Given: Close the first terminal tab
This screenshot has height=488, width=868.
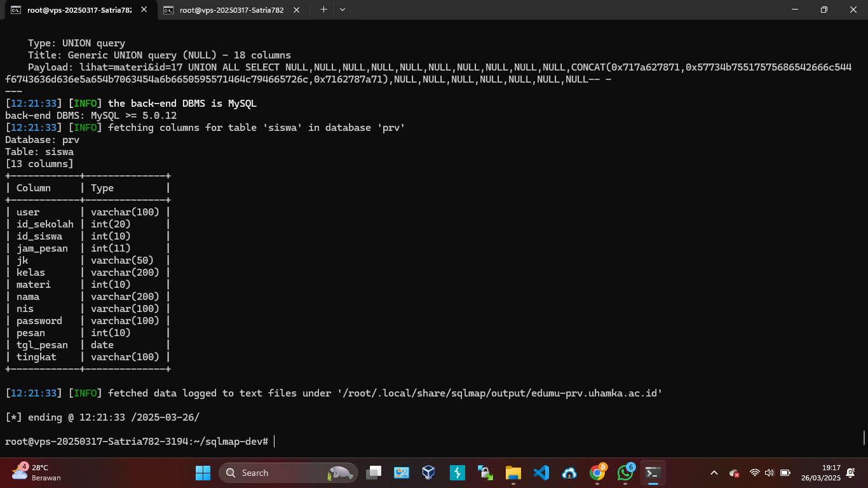Looking at the screenshot, I should [144, 10].
